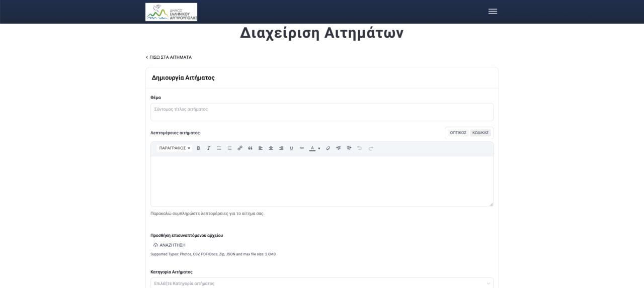Apply strikethrough formatting
The image size is (644, 288).
(302, 148)
